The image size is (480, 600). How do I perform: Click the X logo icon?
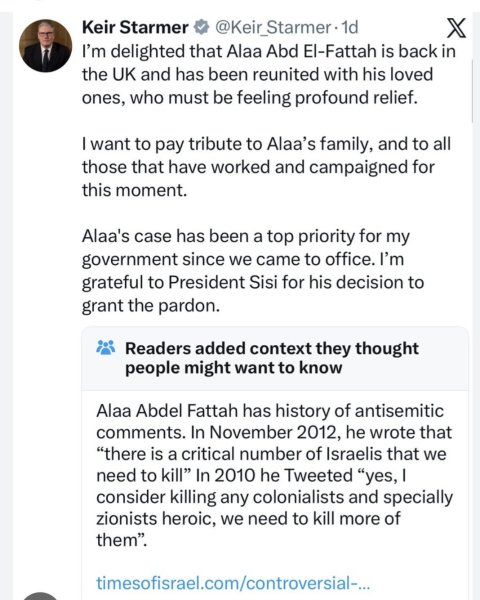click(456, 28)
